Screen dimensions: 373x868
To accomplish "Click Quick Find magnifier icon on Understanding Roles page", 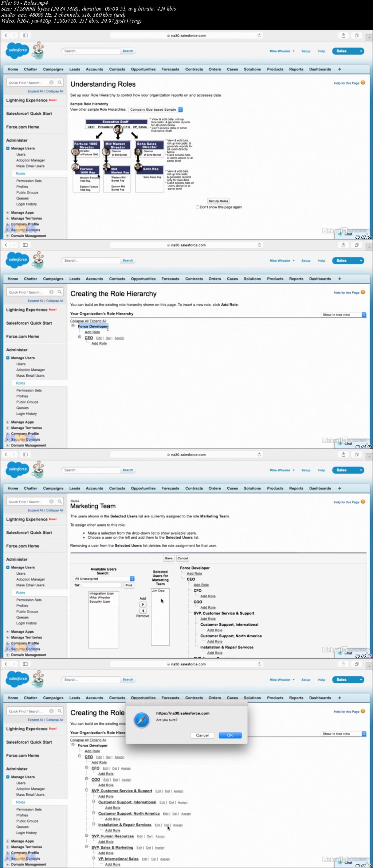I will coord(59,83).
